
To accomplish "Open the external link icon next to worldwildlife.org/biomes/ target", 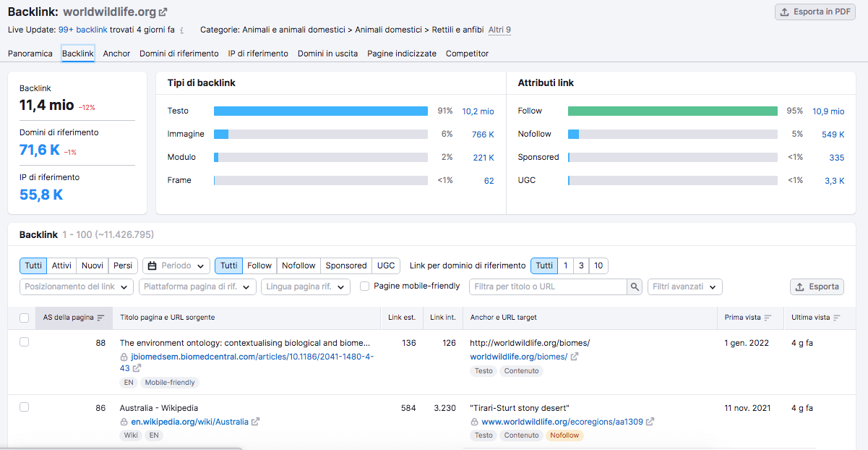I will click(575, 357).
